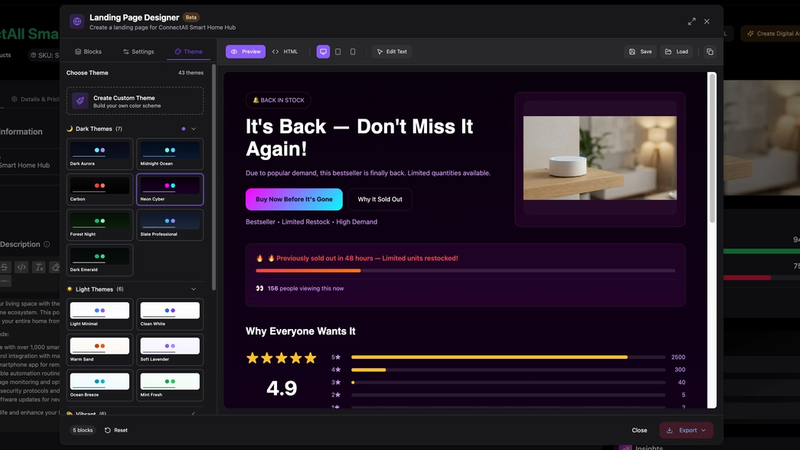Image resolution: width=800 pixels, height=450 pixels.
Task: Select the Theme tab
Action: (189, 52)
